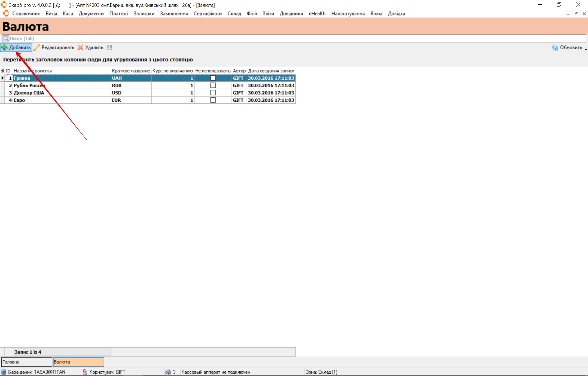The width and height of the screenshot is (588, 376).
Task: Click the user icon next to Користувач
Action: click(x=85, y=372)
